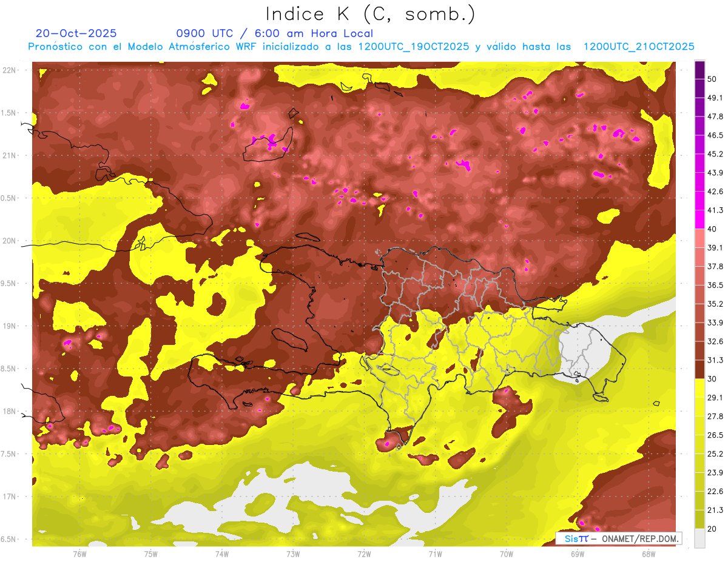Click the '73W' longitude tick label
The height and width of the screenshot is (562, 728).
(293, 554)
